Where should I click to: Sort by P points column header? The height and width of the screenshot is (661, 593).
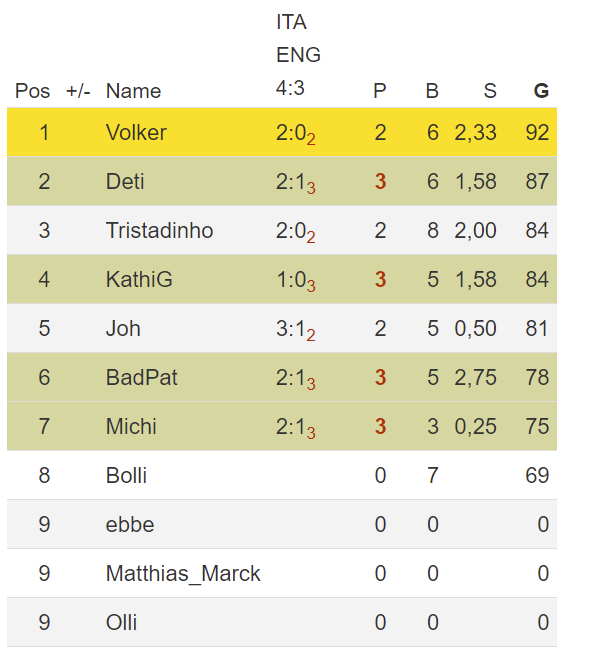(380, 91)
